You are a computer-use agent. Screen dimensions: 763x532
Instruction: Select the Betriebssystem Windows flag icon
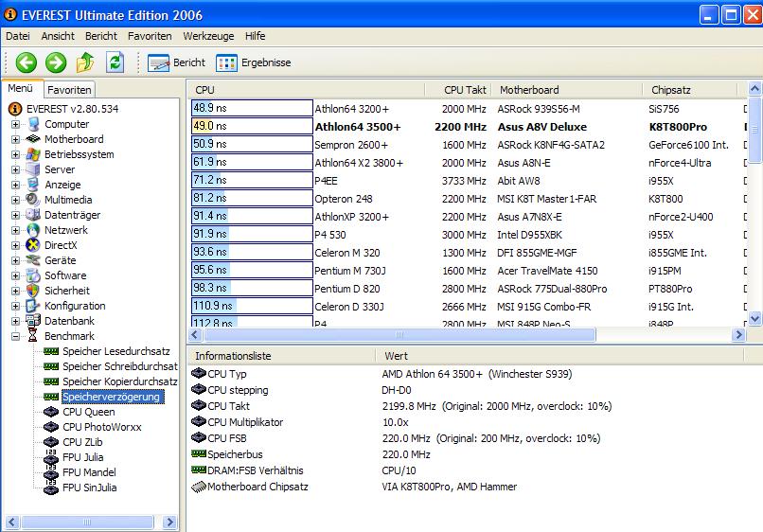tap(33, 154)
